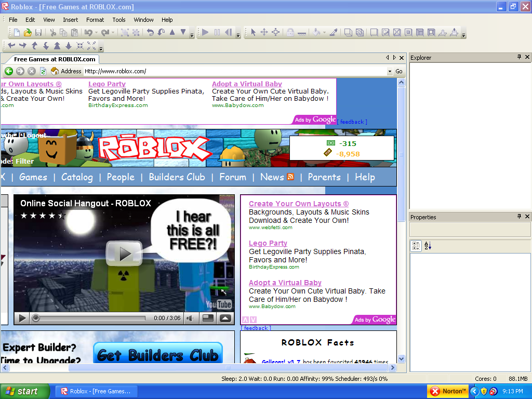Open the Format menu
This screenshot has width=532, height=399.
(x=95, y=20)
